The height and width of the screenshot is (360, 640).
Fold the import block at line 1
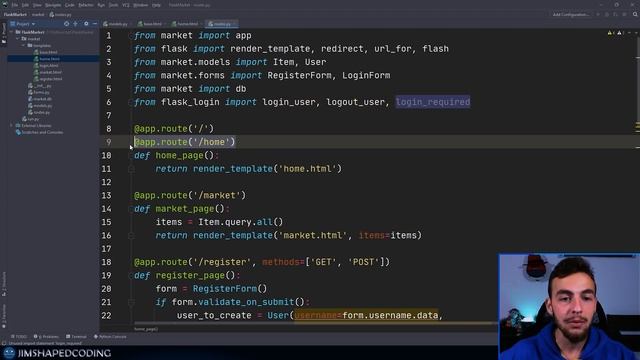pos(131,36)
